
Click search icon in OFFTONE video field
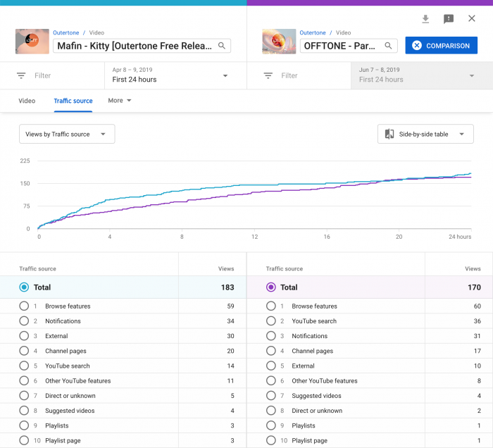click(x=389, y=46)
